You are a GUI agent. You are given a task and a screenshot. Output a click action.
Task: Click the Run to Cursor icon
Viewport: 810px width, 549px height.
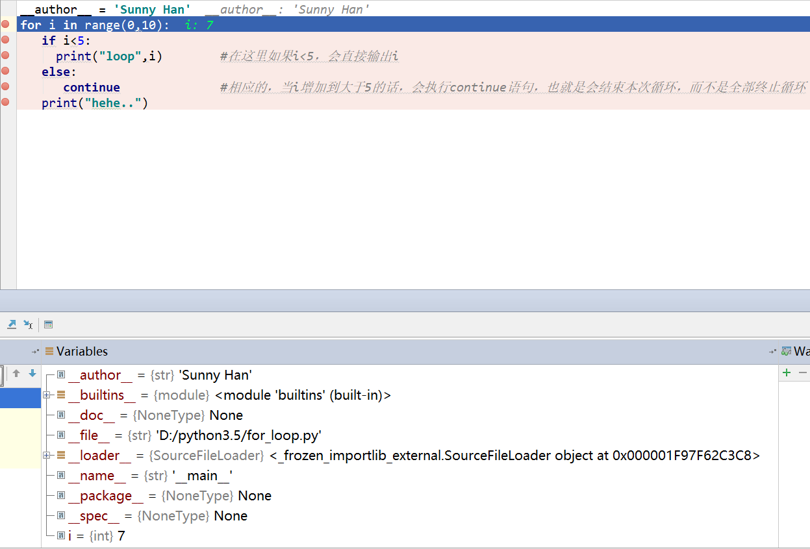point(28,324)
